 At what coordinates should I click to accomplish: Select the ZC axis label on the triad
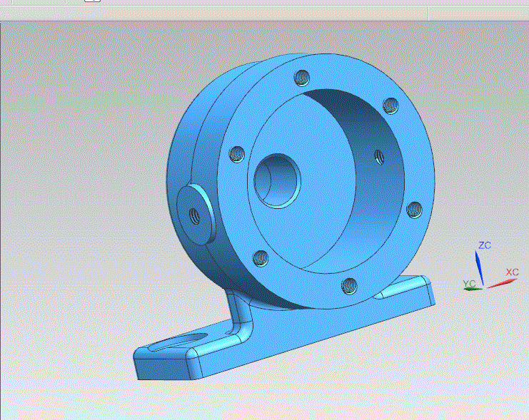[x=485, y=245]
